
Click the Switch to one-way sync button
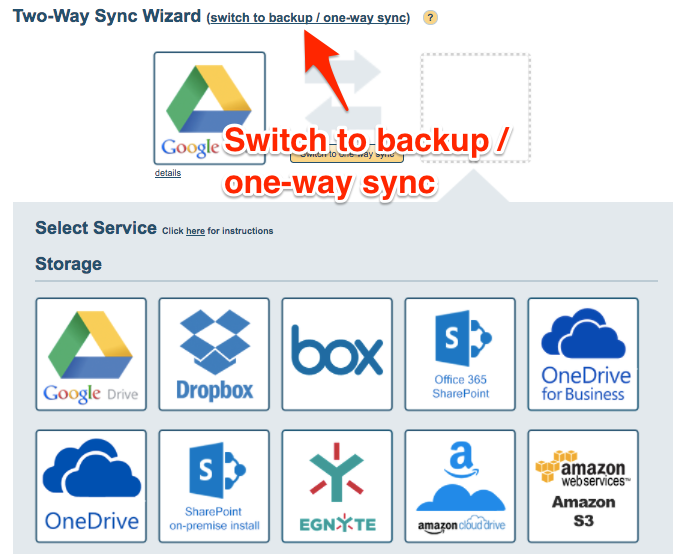347,154
